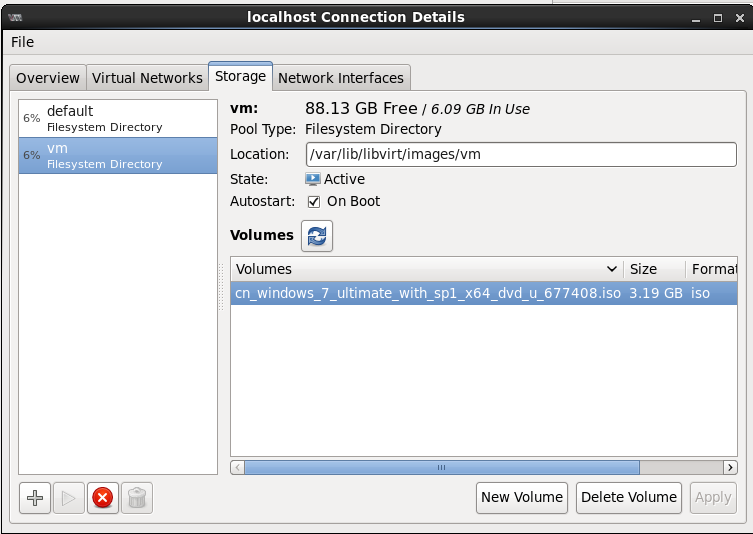Click the Size column header

tap(654, 269)
